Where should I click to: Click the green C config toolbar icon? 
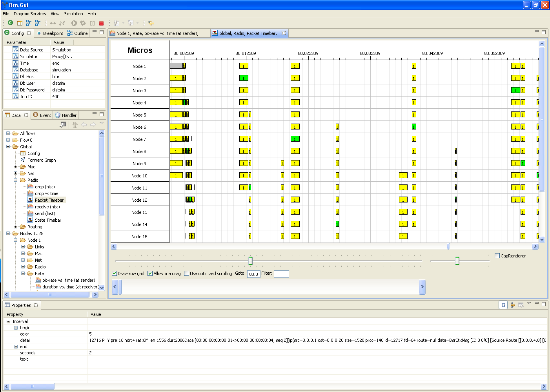pos(11,23)
